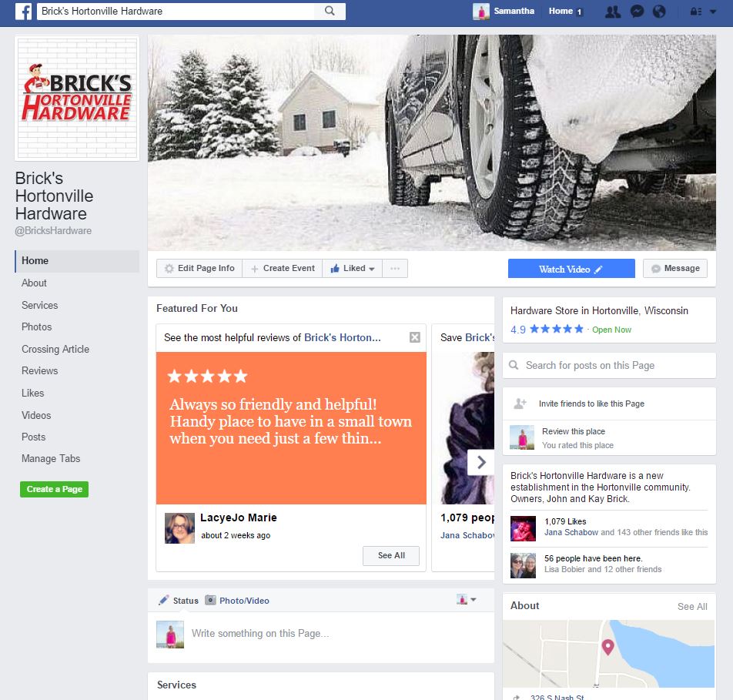This screenshot has height=700, width=733.
Task: Click Samantha profile picture in top bar
Action: 481,12
